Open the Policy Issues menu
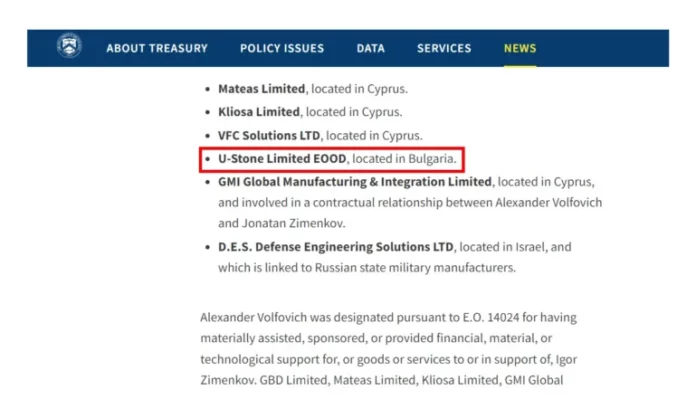The height and width of the screenshot is (418, 696). coord(282,48)
